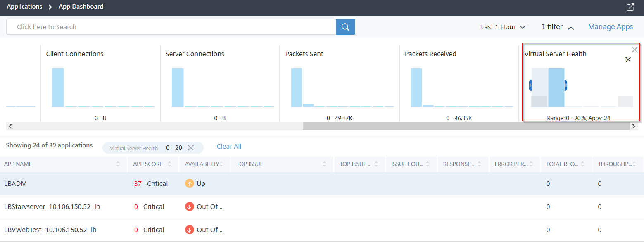Click Clear All to reset filters

pyautogui.click(x=229, y=147)
